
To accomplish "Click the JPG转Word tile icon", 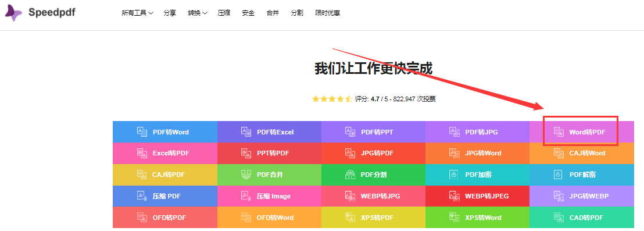I will [x=455, y=153].
